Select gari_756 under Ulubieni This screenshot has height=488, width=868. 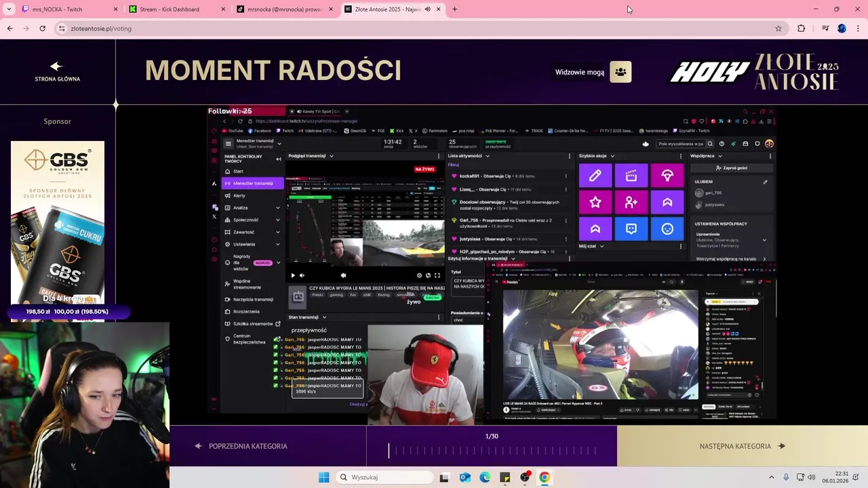pos(709,193)
